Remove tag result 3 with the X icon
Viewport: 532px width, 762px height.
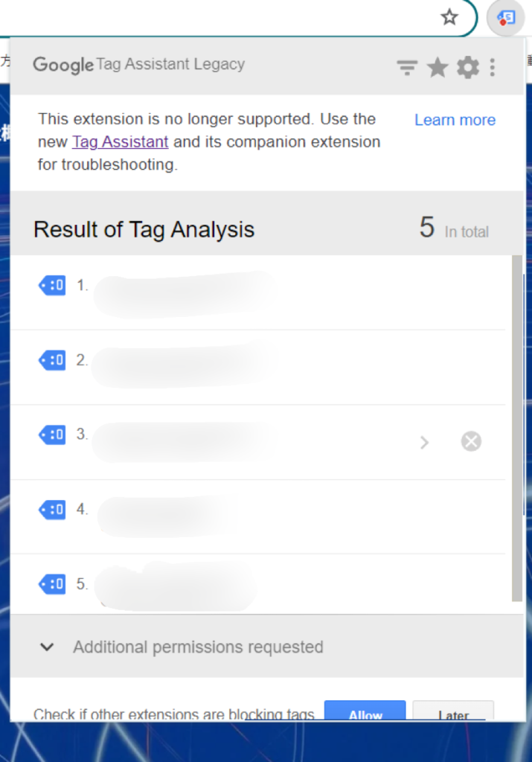point(471,442)
